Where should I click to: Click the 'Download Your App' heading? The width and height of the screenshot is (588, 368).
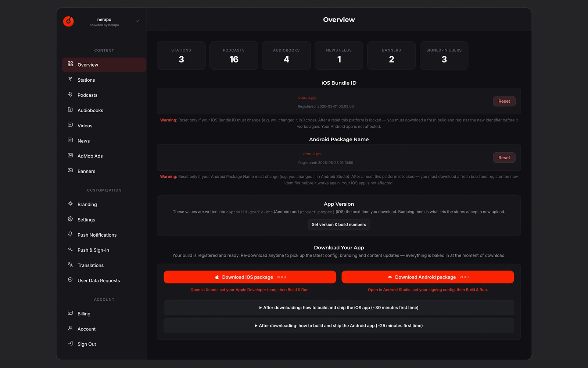pyautogui.click(x=339, y=248)
